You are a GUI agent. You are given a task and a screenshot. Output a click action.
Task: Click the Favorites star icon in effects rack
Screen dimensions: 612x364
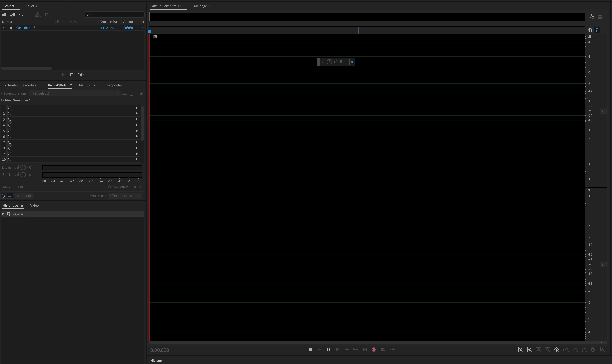click(x=141, y=93)
